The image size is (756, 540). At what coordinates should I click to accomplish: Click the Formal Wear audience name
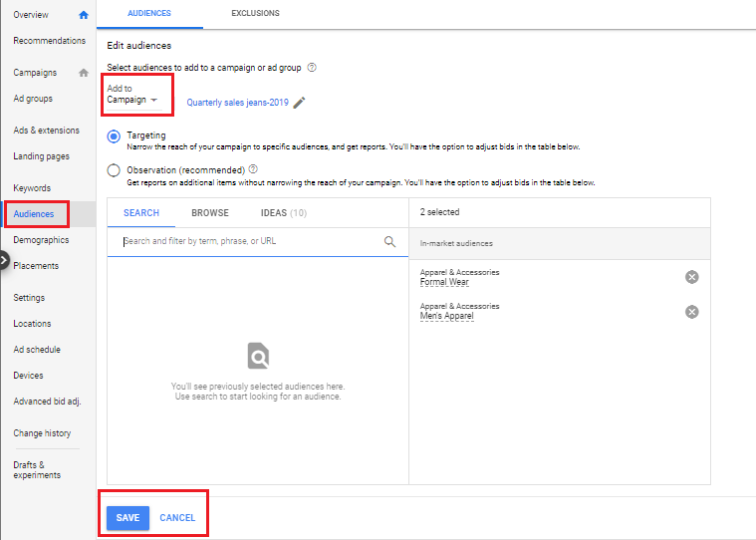pos(444,282)
